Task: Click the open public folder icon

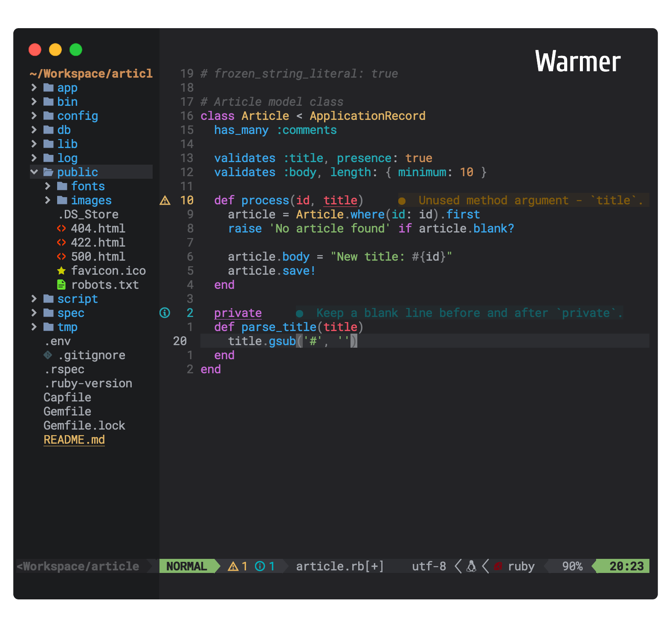Action: pos(49,172)
